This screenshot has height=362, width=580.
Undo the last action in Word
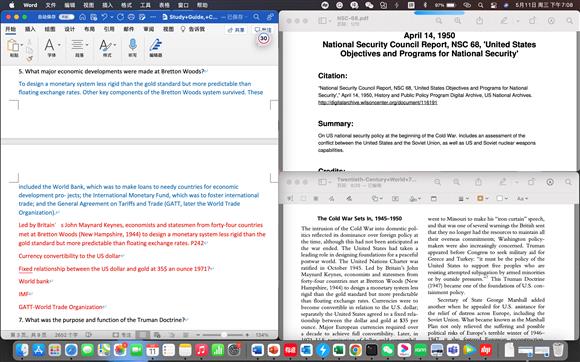105,17
